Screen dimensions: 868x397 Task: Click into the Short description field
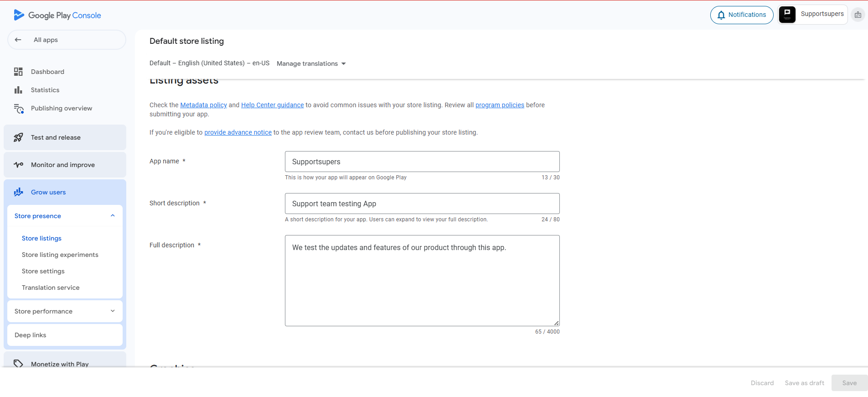[422, 204]
